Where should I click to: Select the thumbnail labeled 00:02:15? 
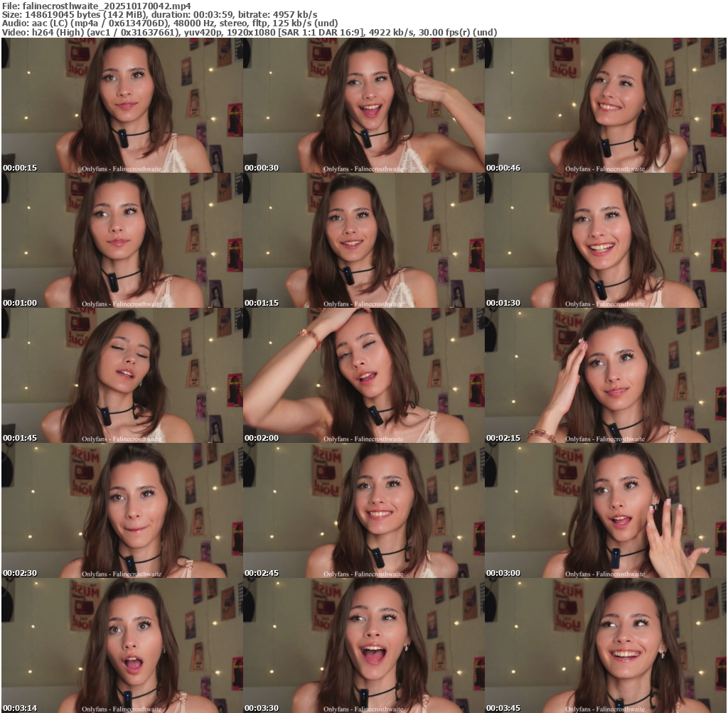[605, 375]
